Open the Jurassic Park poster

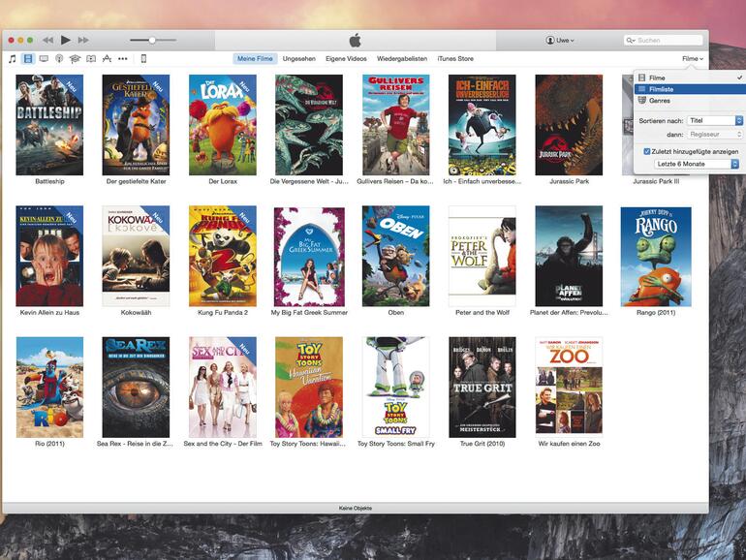click(x=569, y=125)
